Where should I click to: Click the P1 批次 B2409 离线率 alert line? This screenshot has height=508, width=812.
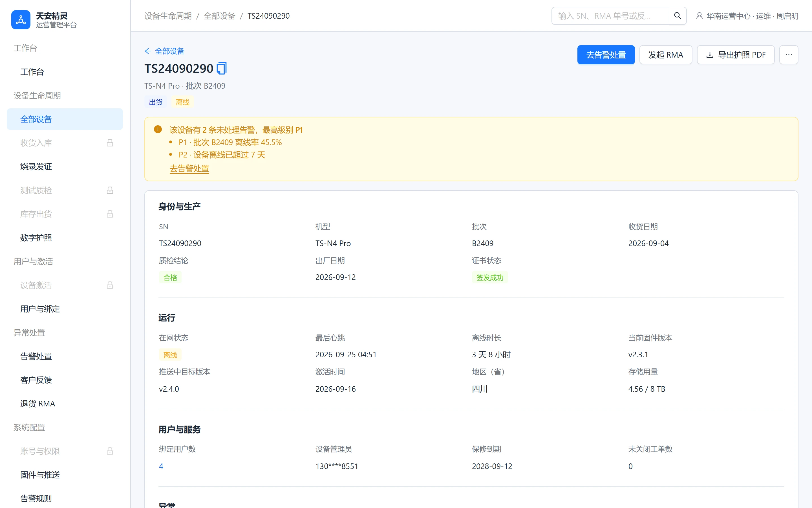coord(230,142)
